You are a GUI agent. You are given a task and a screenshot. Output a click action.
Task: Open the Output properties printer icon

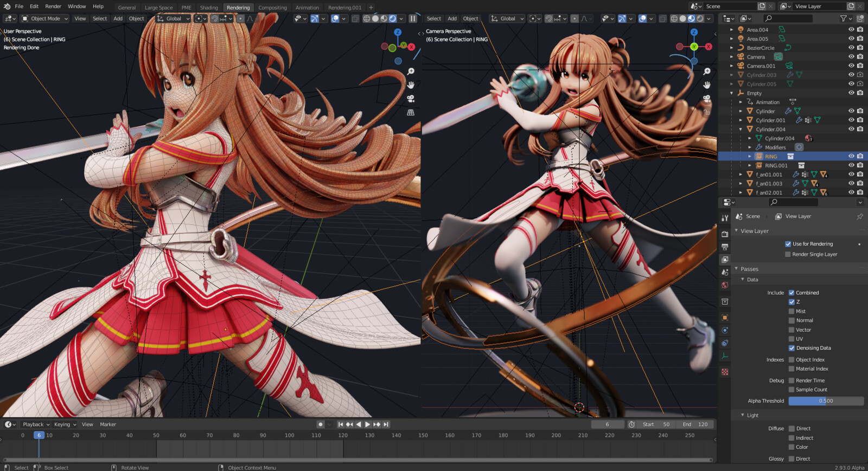pyautogui.click(x=725, y=247)
